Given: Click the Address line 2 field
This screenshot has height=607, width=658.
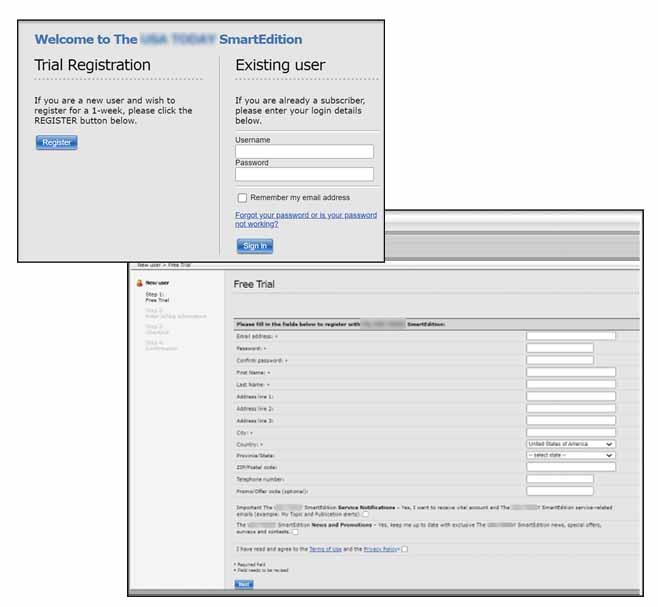Looking at the screenshot, I should (x=571, y=408).
